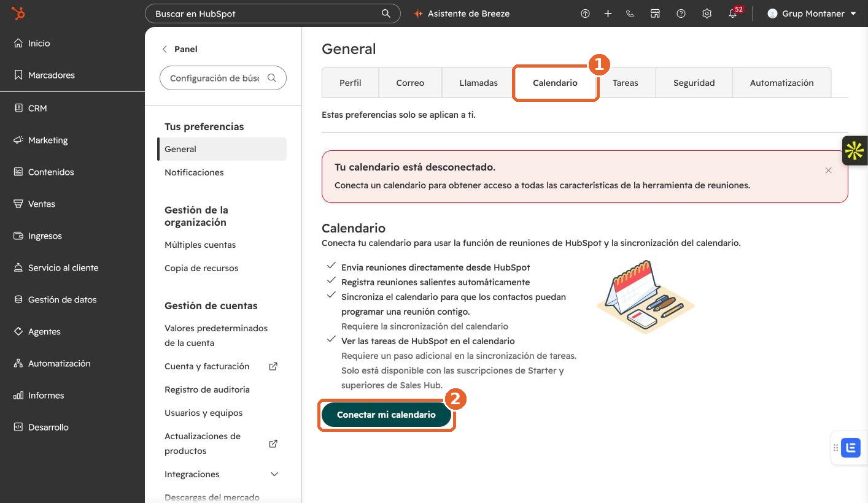This screenshot has width=868, height=503.
Task: Switch to the Seguridad tab
Action: [694, 83]
